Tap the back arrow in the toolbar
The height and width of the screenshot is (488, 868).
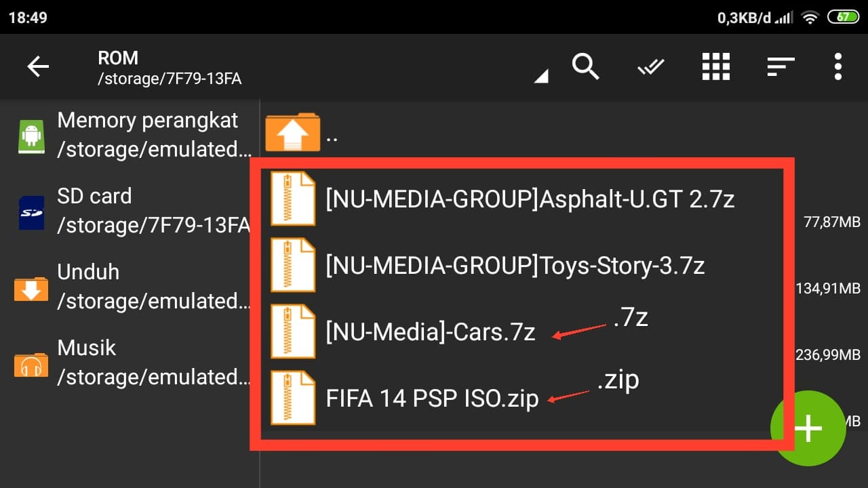[x=38, y=66]
